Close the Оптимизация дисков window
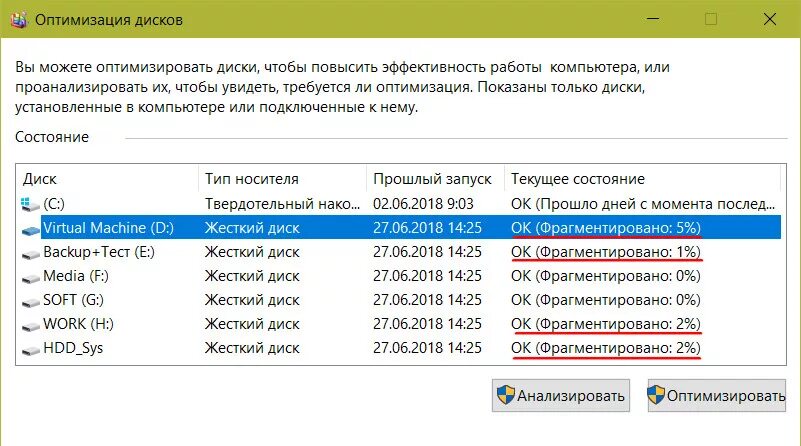 [769, 19]
